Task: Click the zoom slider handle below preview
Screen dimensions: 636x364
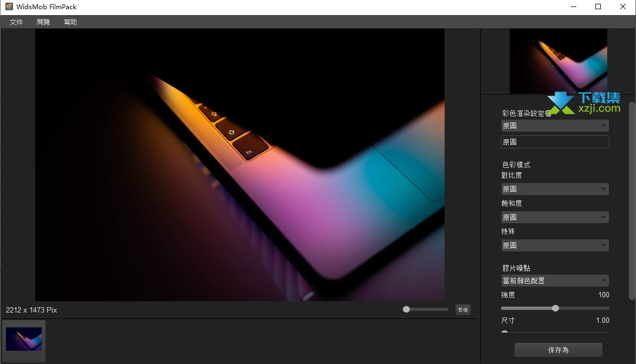Action: coord(407,309)
